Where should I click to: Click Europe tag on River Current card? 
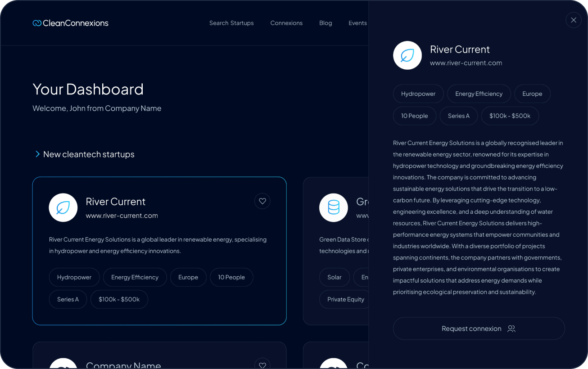click(x=188, y=277)
